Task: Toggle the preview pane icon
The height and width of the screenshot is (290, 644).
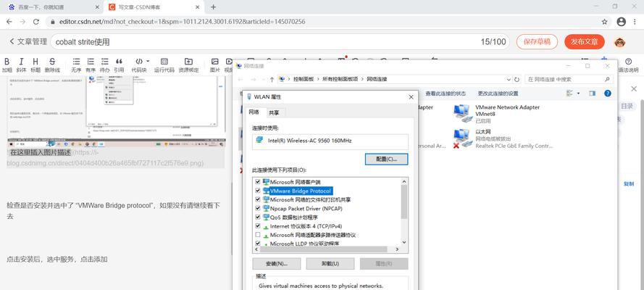Action: pos(593,94)
